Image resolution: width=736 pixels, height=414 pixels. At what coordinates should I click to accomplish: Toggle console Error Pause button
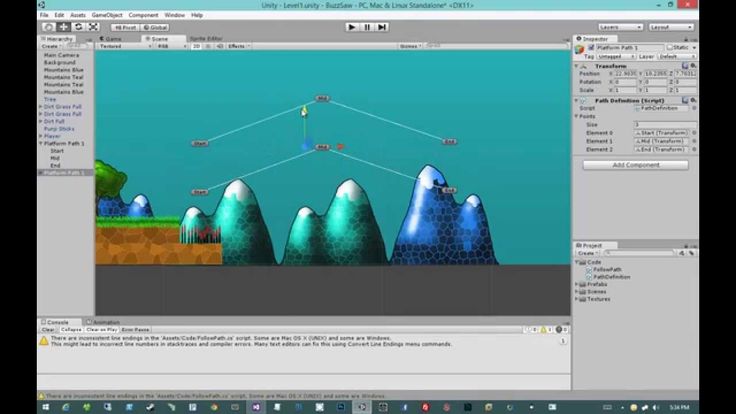point(135,330)
